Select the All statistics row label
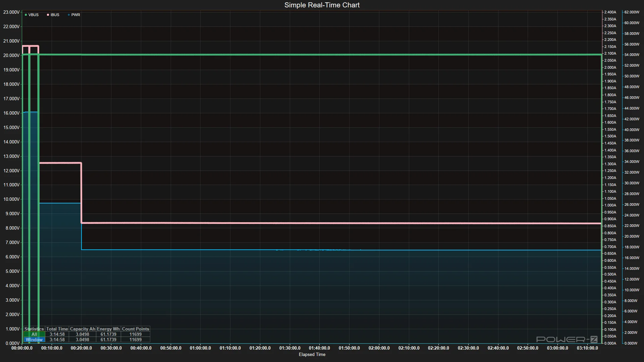This screenshot has width=644, height=362. [x=34, y=334]
